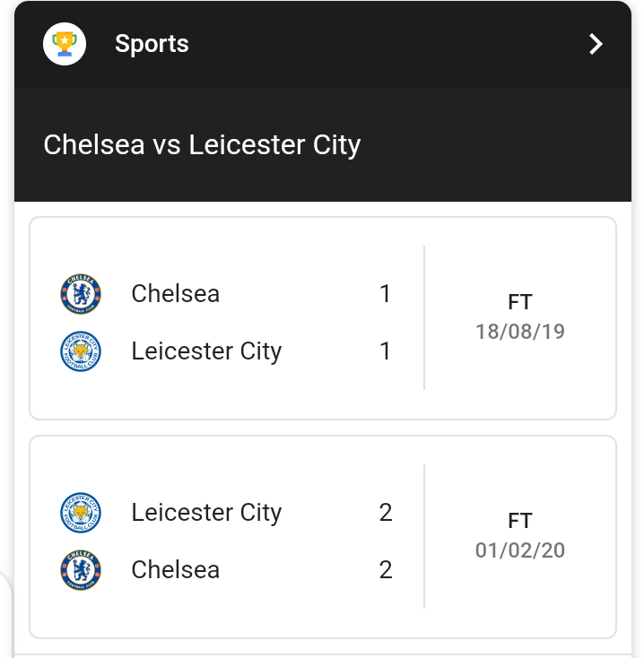Click the 18/08/19 match date
Viewport: 644px width, 658px height.
coord(520,332)
